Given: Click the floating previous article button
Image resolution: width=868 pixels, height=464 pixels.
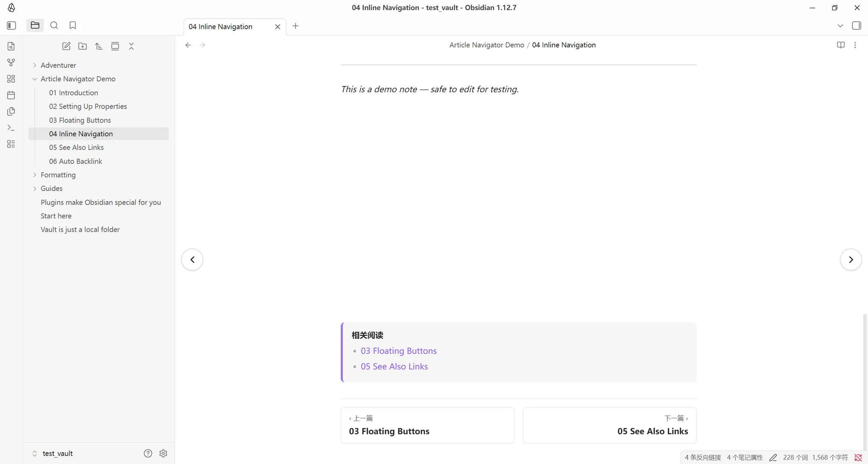Looking at the screenshot, I should (x=192, y=260).
